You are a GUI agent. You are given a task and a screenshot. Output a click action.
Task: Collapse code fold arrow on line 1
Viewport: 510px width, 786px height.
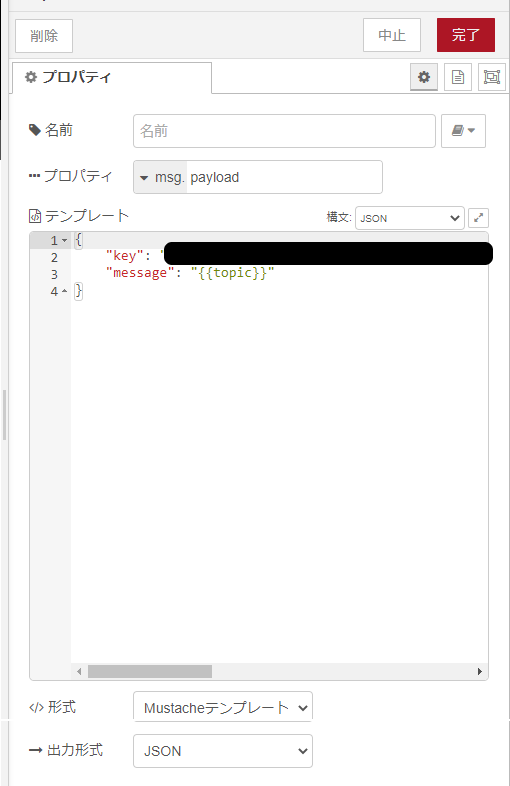[65, 241]
